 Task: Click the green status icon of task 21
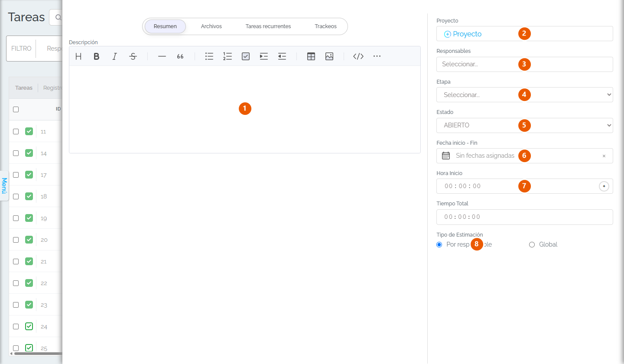29,261
